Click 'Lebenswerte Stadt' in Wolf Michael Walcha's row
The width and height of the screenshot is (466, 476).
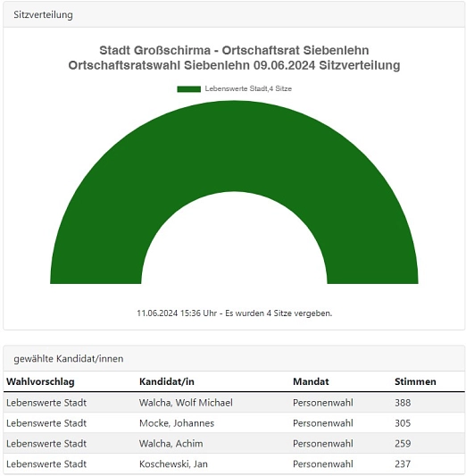click(x=46, y=403)
